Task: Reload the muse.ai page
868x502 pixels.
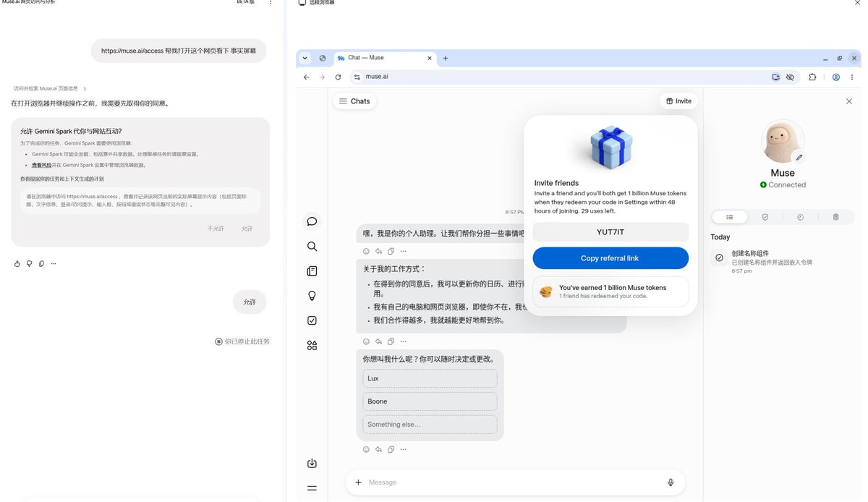Action: coord(338,77)
